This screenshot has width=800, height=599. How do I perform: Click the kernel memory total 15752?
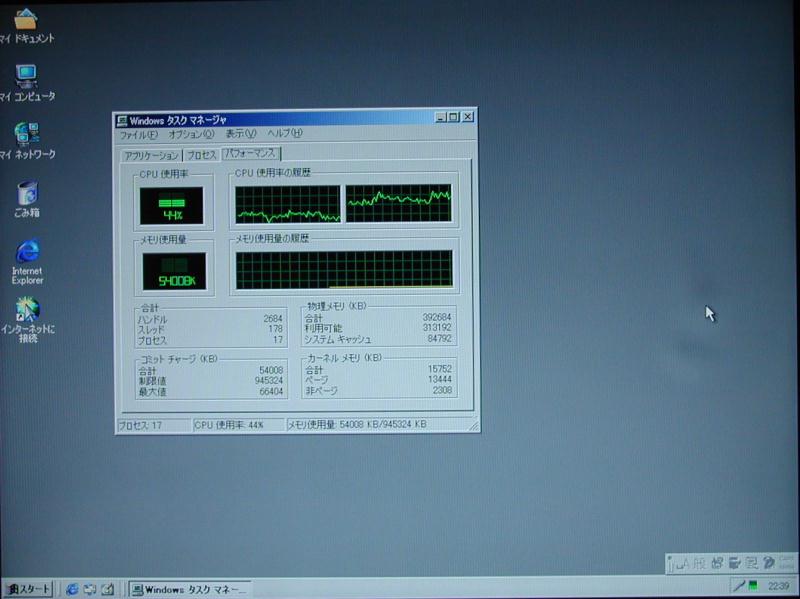point(440,369)
